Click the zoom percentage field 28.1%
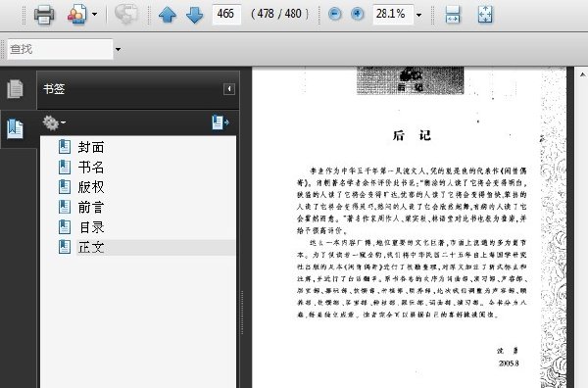The height and width of the screenshot is (388, 588). 393,15
